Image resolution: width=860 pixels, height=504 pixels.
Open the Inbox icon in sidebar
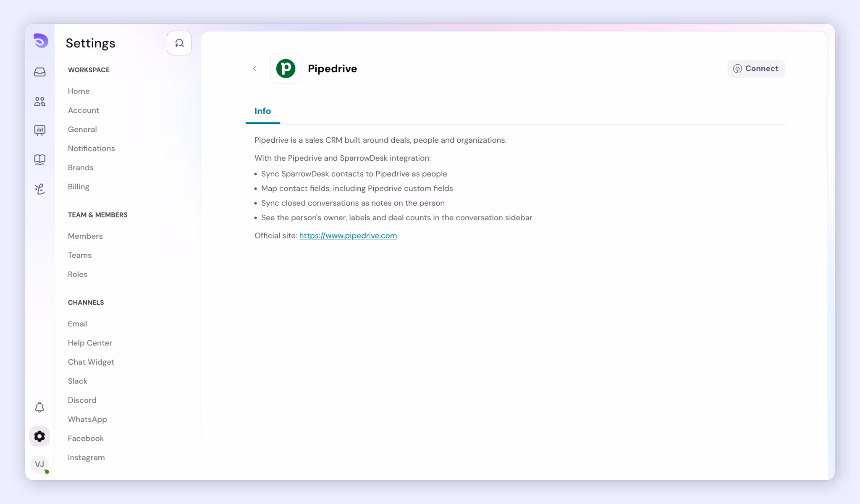40,72
